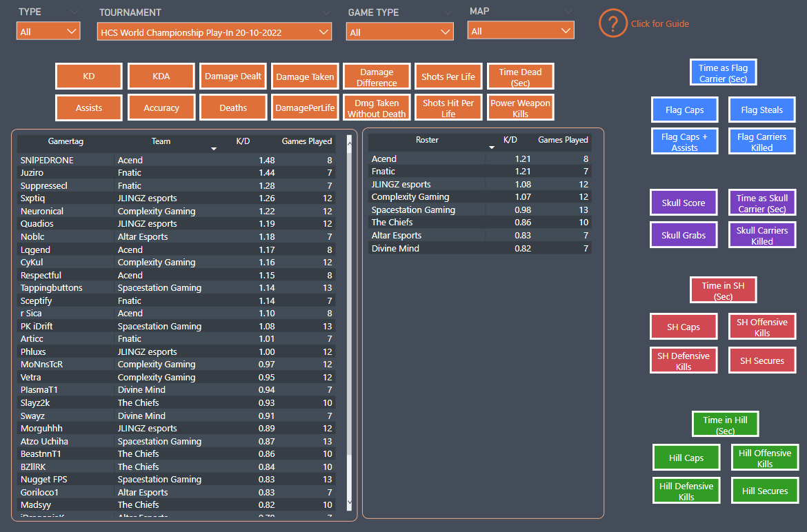Viewport: 807px width, 532px height.
Task: Select Flag Carriers Killed button
Action: click(761, 141)
